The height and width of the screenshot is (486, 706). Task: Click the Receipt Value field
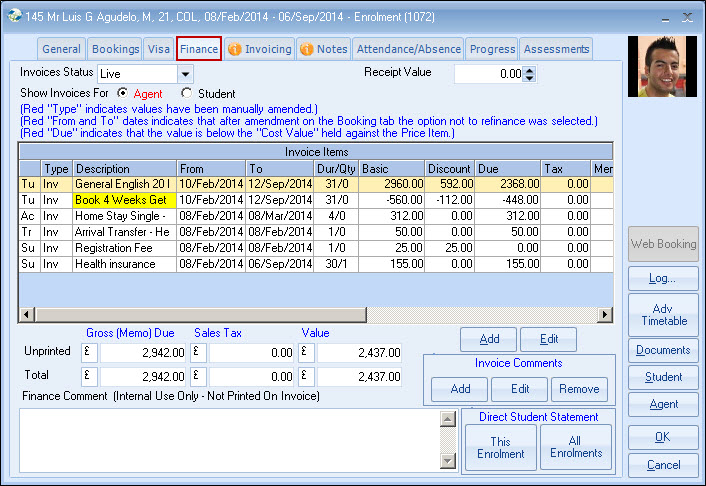click(x=487, y=74)
